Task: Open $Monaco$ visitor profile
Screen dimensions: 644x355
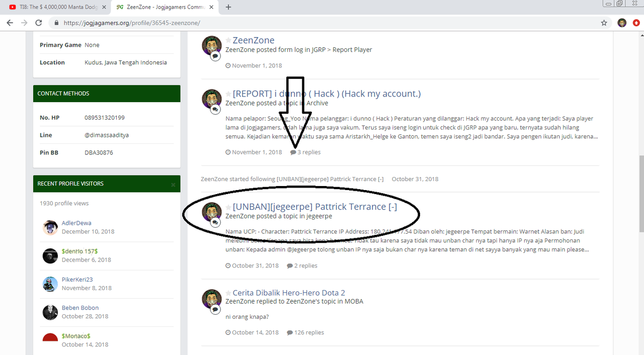Action: (x=76, y=336)
